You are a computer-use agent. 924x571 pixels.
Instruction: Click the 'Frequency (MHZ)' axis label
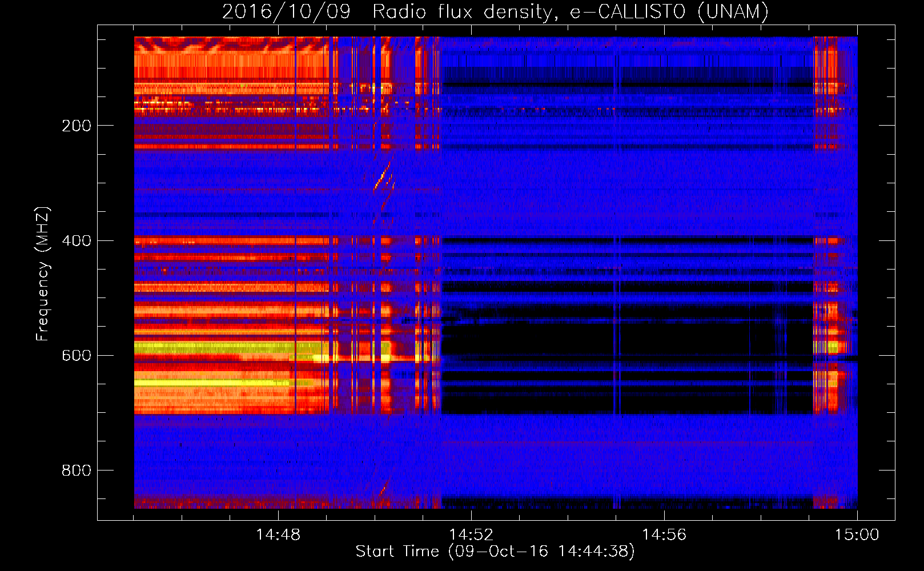click(x=43, y=274)
